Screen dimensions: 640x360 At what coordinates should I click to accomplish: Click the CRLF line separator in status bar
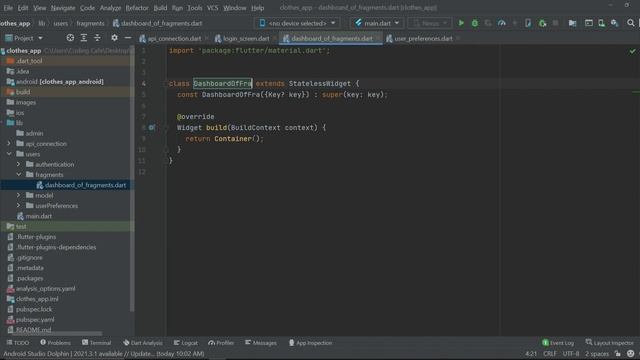(x=550, y=354)
